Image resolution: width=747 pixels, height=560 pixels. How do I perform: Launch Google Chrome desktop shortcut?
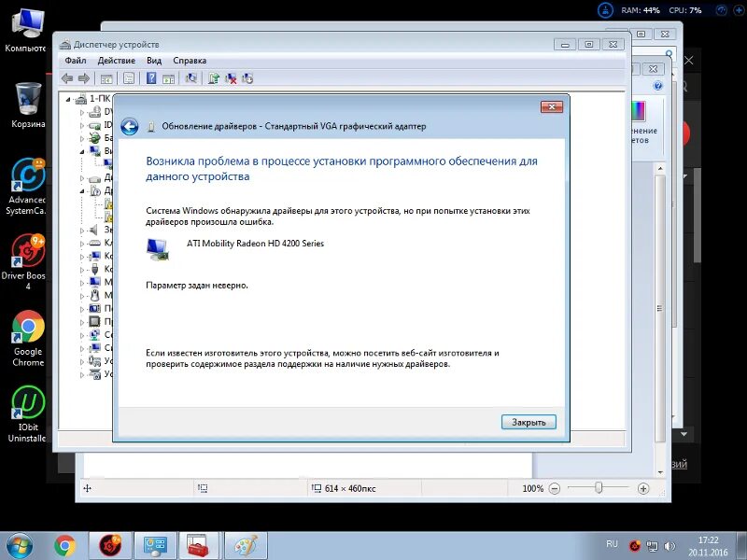28,338
